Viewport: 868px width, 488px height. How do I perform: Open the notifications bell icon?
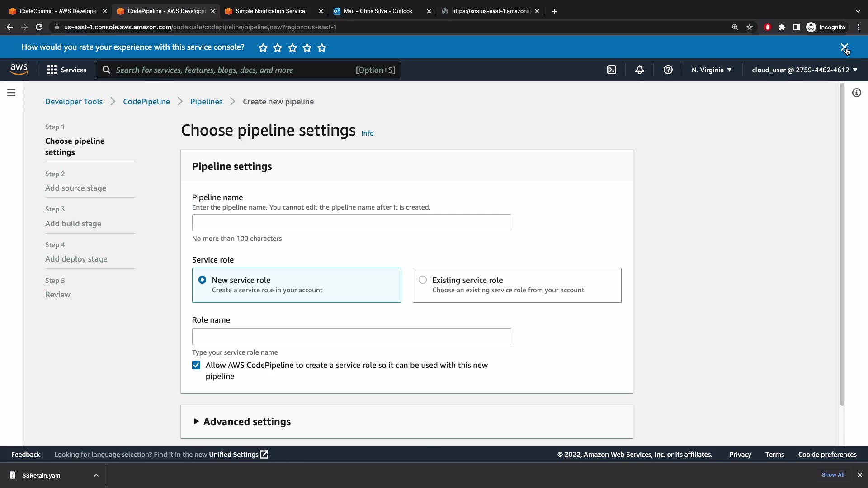(639, 70)
